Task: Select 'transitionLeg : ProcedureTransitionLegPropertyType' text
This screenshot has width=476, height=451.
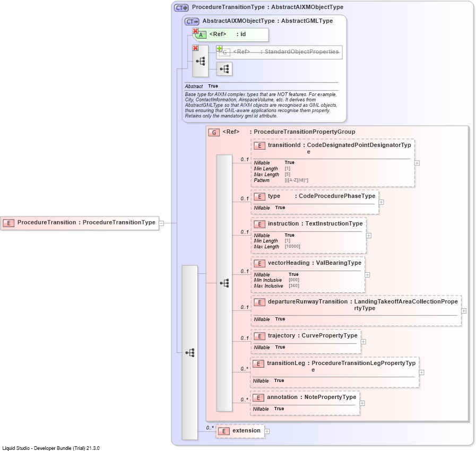Action: coord(341,366)
